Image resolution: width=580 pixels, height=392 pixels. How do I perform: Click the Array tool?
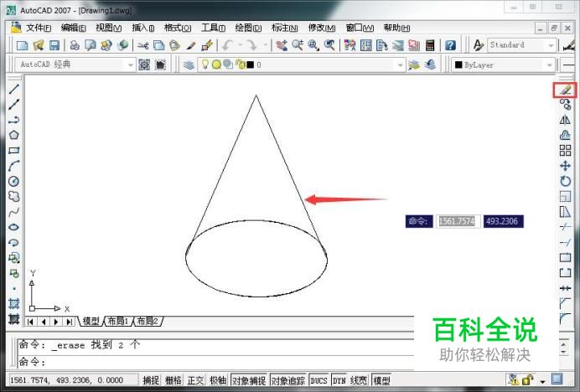(x=565, y=151)
